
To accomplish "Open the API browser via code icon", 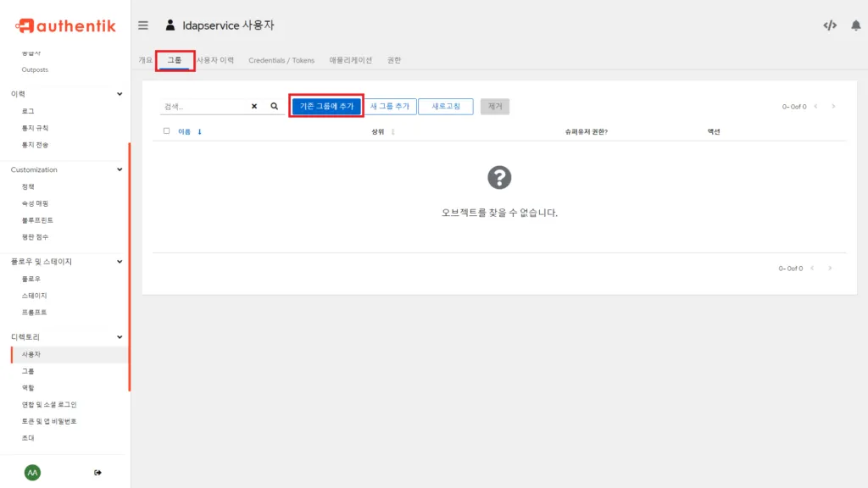I will (x=830, y=25).
